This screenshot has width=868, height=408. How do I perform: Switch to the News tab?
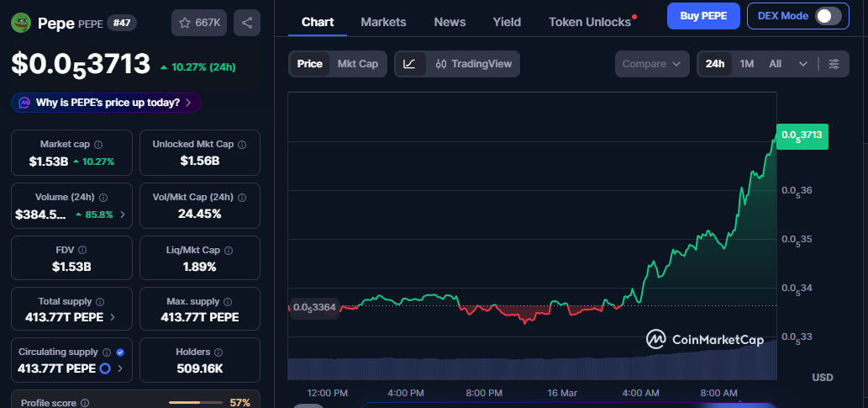[450, 22]
